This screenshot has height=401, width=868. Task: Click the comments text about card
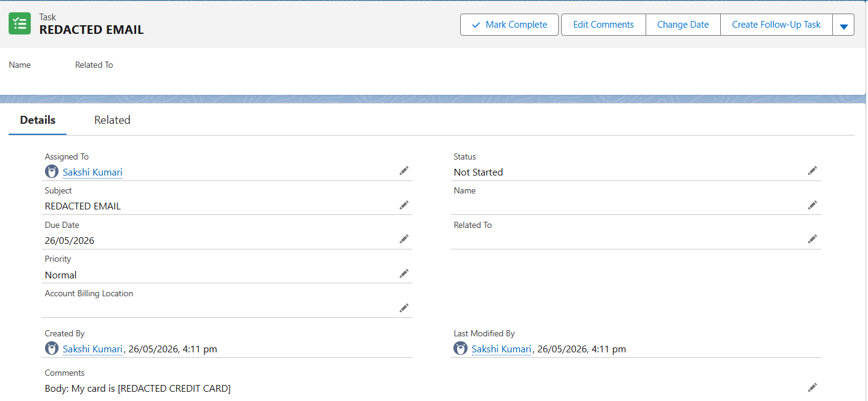click(137, 389)
